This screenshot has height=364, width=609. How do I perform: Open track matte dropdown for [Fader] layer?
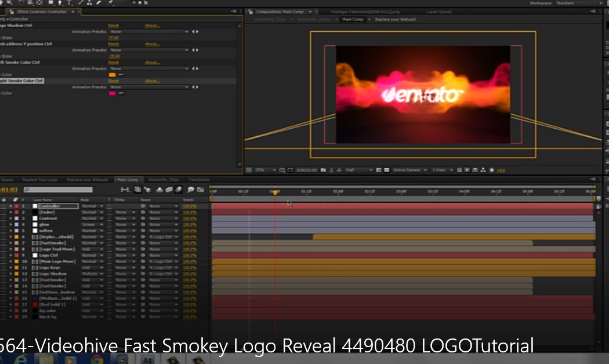125,212
